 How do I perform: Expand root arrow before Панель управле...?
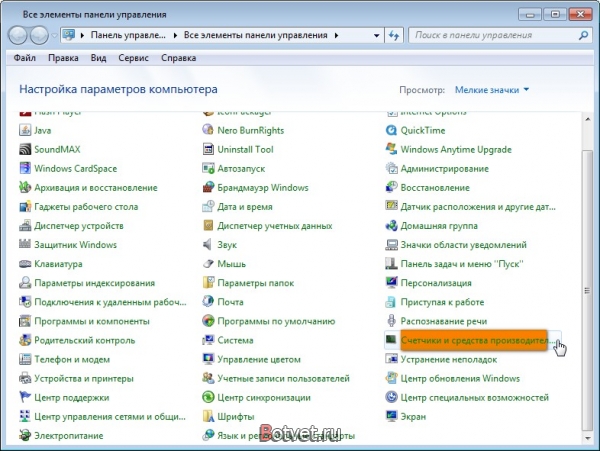[x=82, y=35]
